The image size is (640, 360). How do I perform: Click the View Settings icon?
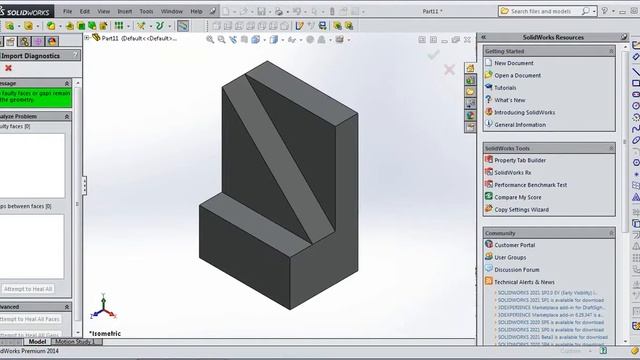click(x=339, y=40)
